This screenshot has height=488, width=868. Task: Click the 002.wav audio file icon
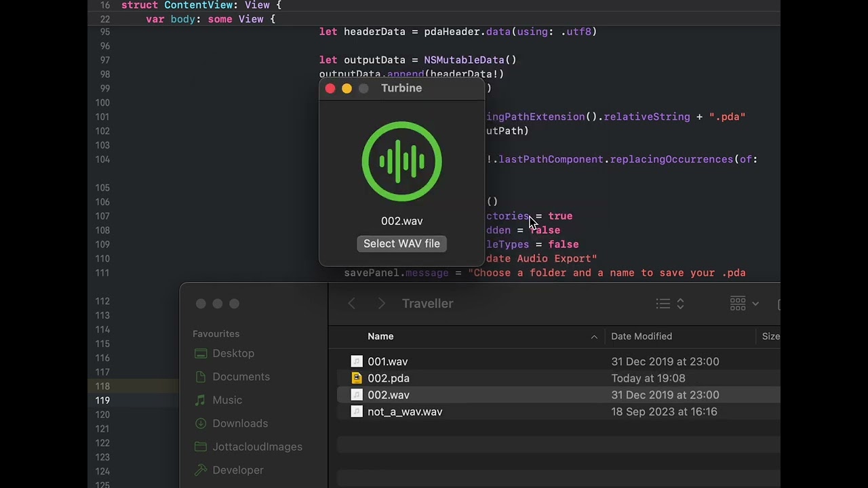[357, 394]
